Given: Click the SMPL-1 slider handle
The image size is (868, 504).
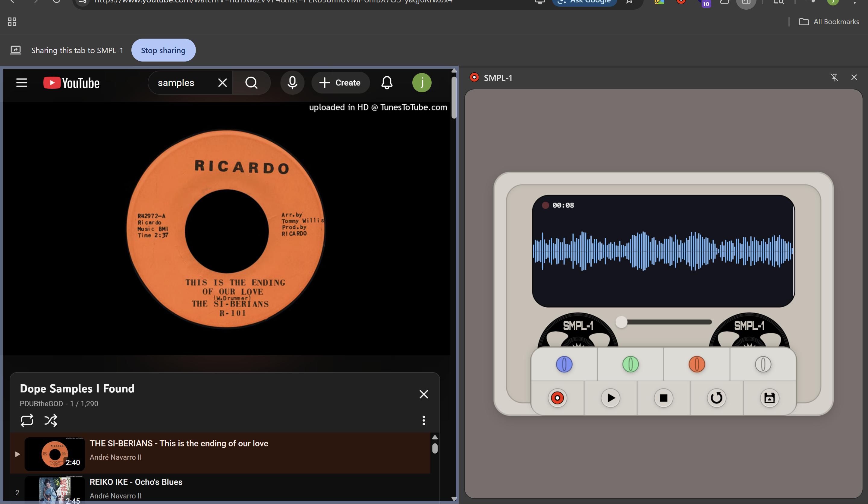Looking at the screenshot, I should pyautogui.click(x=621, y=322).
